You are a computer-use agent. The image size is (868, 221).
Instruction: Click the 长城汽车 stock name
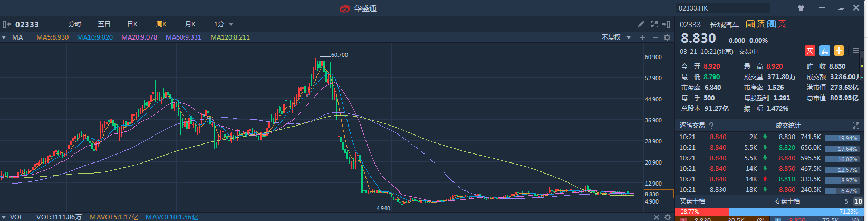click(x=725, y=25)
